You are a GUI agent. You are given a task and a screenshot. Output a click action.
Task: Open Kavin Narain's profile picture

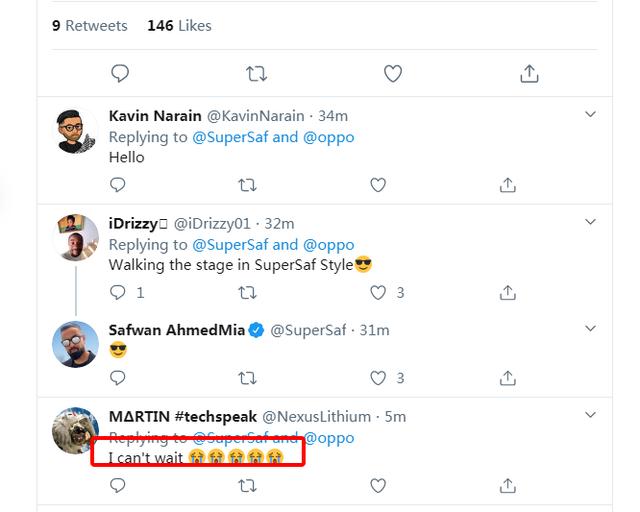click(76, 130)
